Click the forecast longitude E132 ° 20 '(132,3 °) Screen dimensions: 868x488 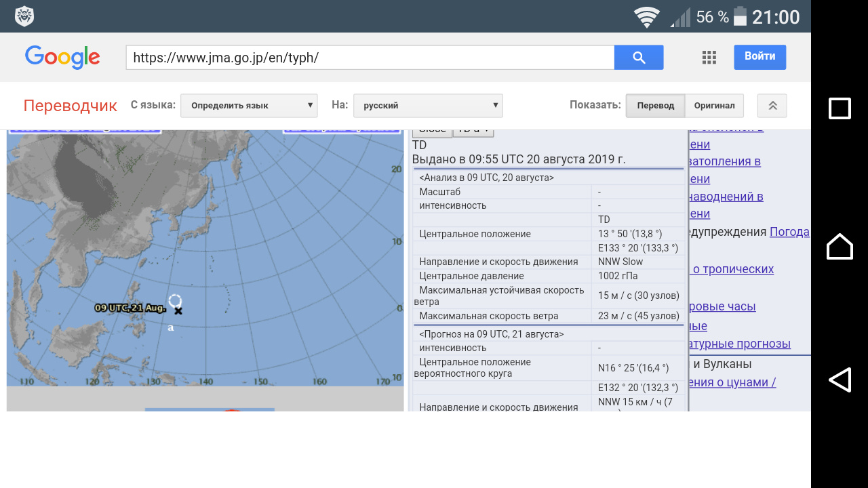click(638, 388)
